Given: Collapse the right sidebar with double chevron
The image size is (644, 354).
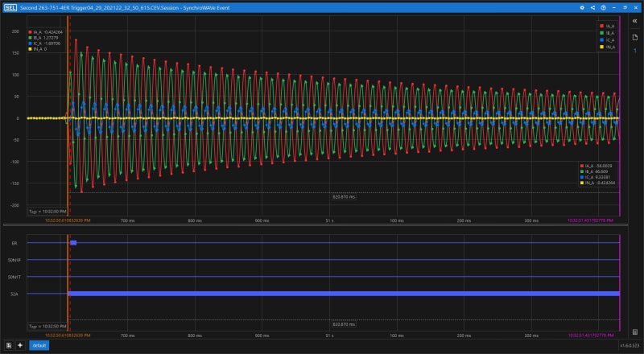Looking at the screenshot, I should [x=634, y=21].
